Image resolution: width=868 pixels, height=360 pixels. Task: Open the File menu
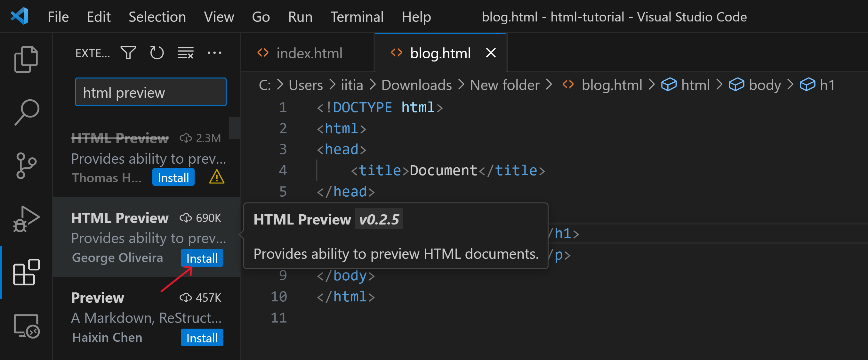(x=58, y=17)
